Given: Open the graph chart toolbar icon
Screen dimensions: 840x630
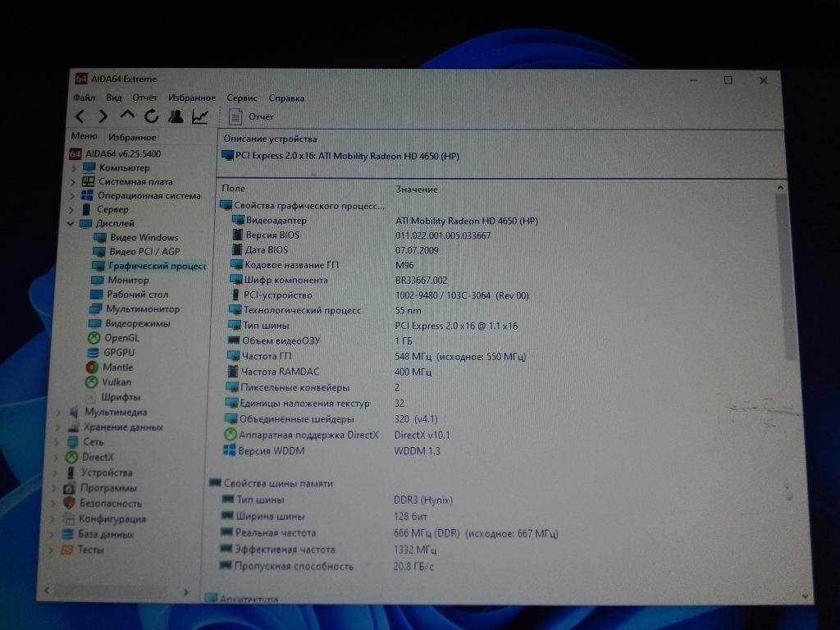Looking at the screenshot, I should [x=200, y=116].
